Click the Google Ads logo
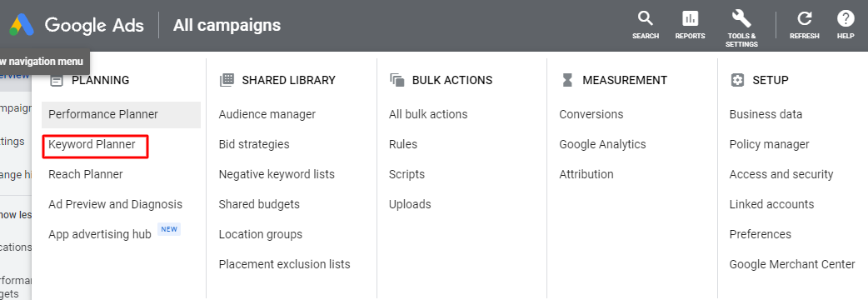This screenshot has height=300, width=868. pos(22,26)
